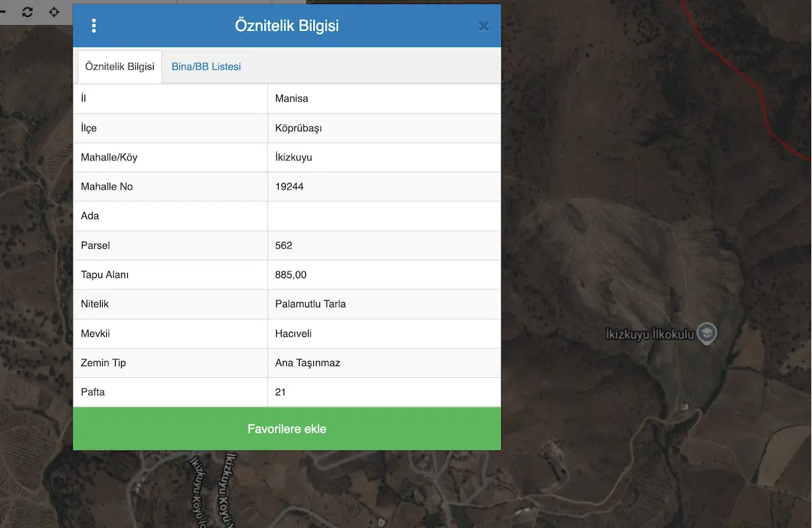Click the Mahalle No row label

[107, 186]
